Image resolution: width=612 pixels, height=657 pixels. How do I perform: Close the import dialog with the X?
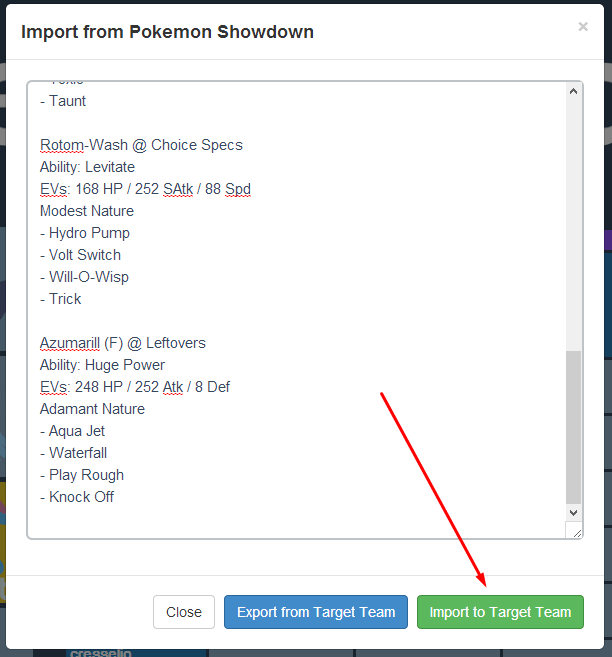(x=583, y=27)
